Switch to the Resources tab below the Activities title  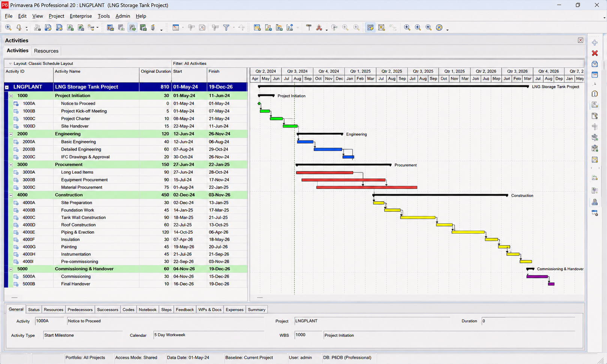(46, 51)
